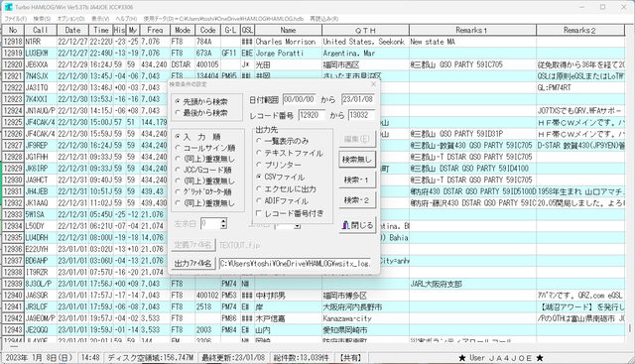Screen dimensions: 635x364
Task: Click name cell Jorge Poratti
Action: [x=288, y=53]
